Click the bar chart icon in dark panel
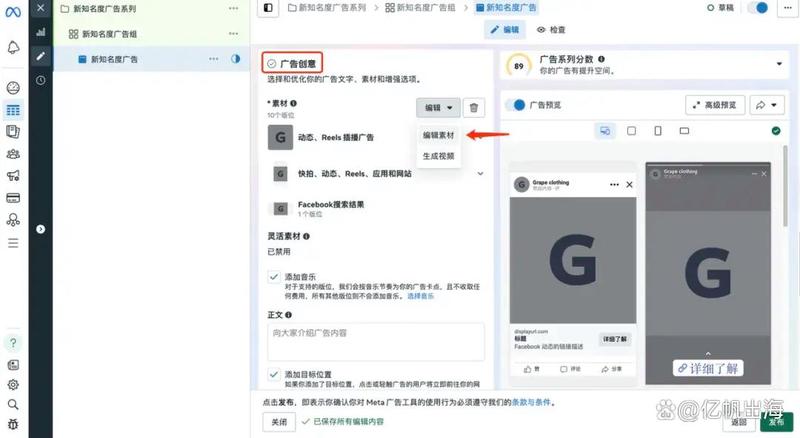The image size is (800, 438). pos(40,32)
